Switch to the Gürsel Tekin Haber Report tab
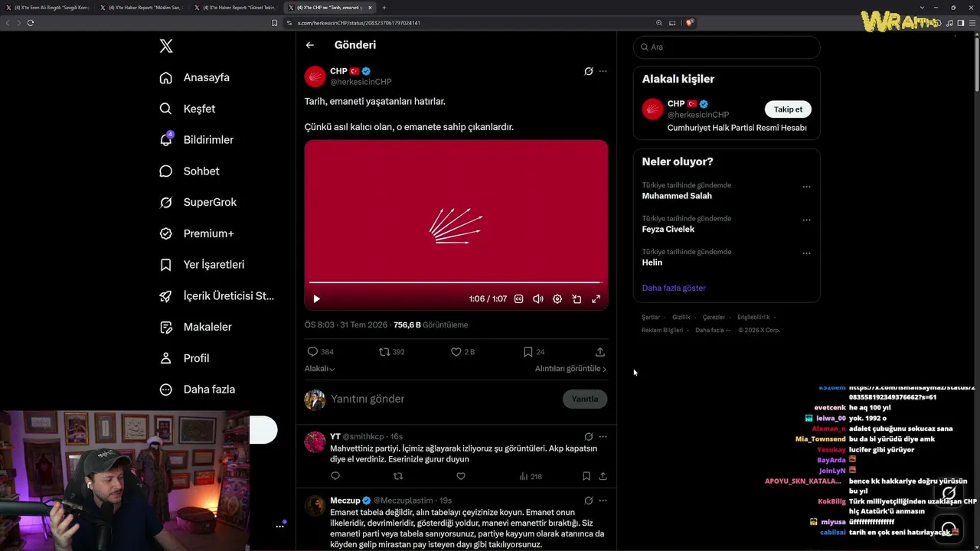980x551 pixels. (x=236, y=8)
